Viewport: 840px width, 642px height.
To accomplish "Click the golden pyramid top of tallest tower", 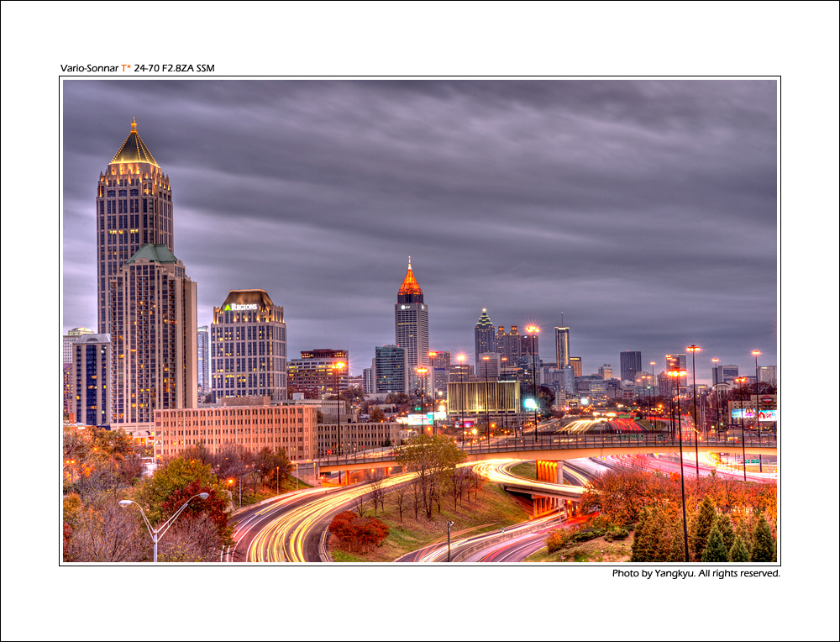I will (134, 148).
